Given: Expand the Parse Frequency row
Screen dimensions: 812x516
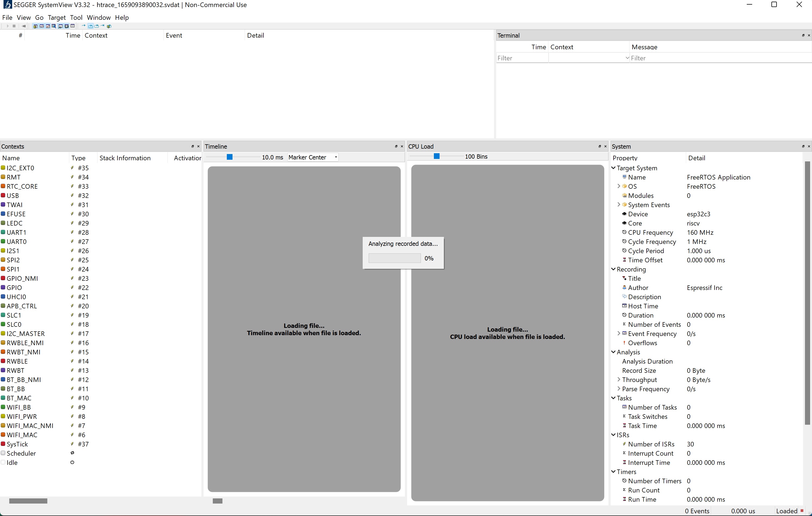Looking at the screenshot, I should click(x=620, y=389).
